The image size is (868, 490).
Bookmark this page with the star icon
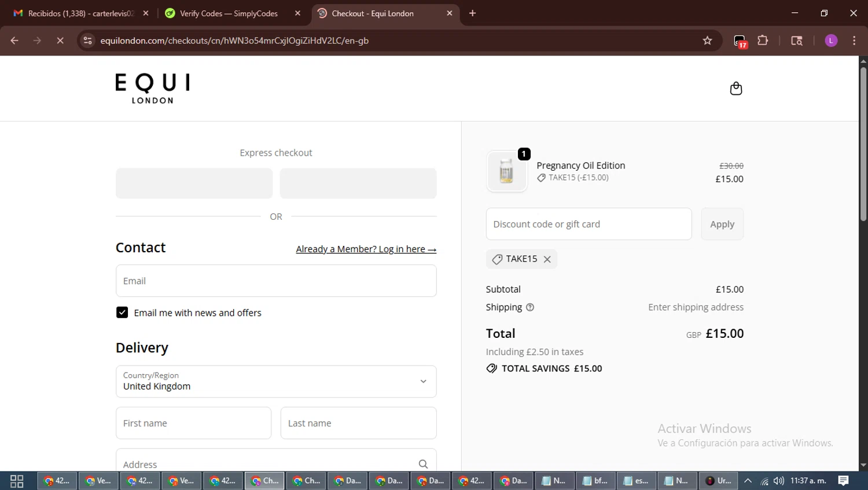point(707,40)
